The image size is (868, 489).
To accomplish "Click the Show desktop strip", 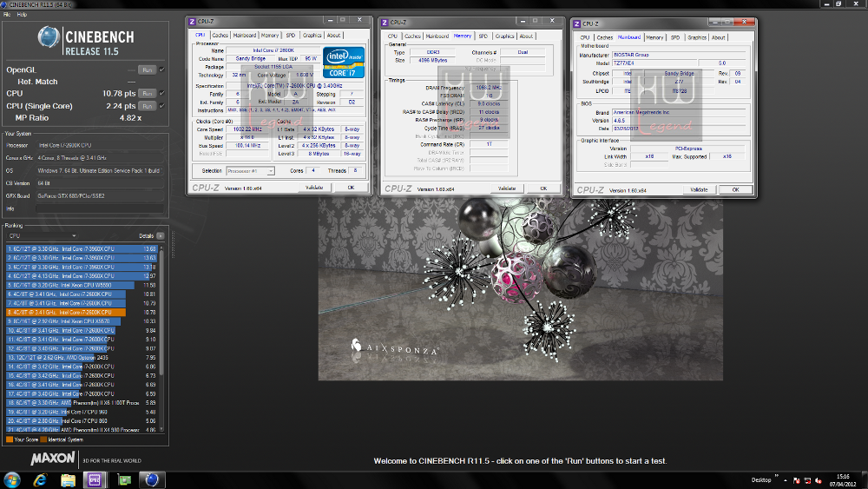I will pos(865,480).
